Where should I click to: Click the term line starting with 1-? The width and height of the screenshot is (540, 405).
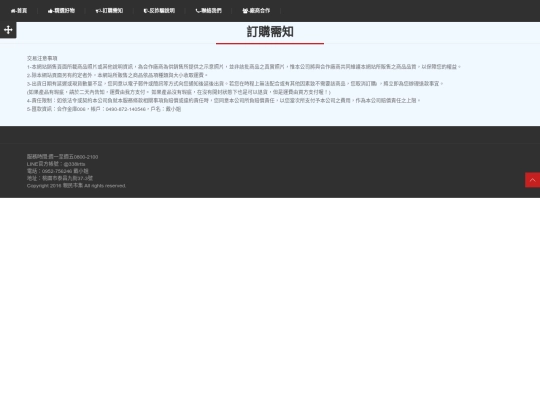(x=244, y=67)
